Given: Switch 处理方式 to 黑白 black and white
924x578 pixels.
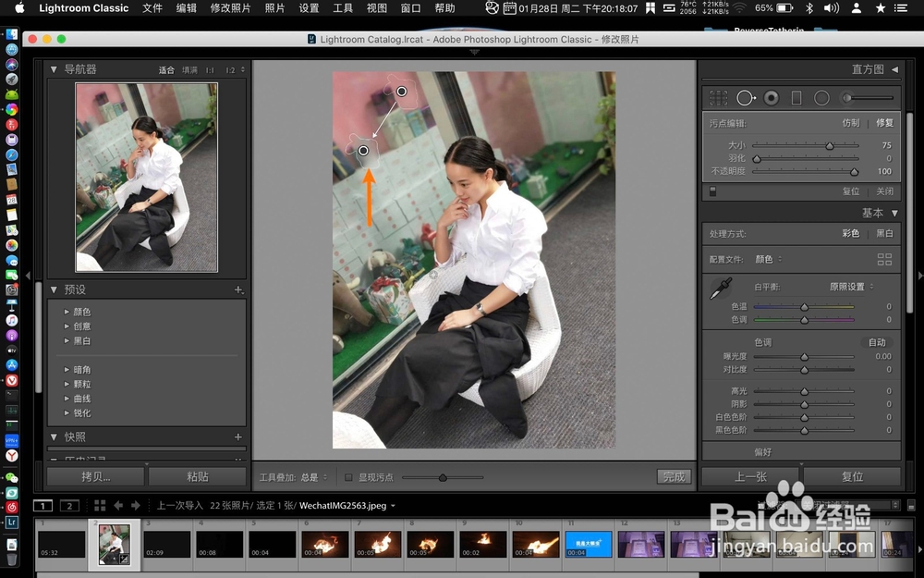Looking at the screenshot, I should click(883, 233).
